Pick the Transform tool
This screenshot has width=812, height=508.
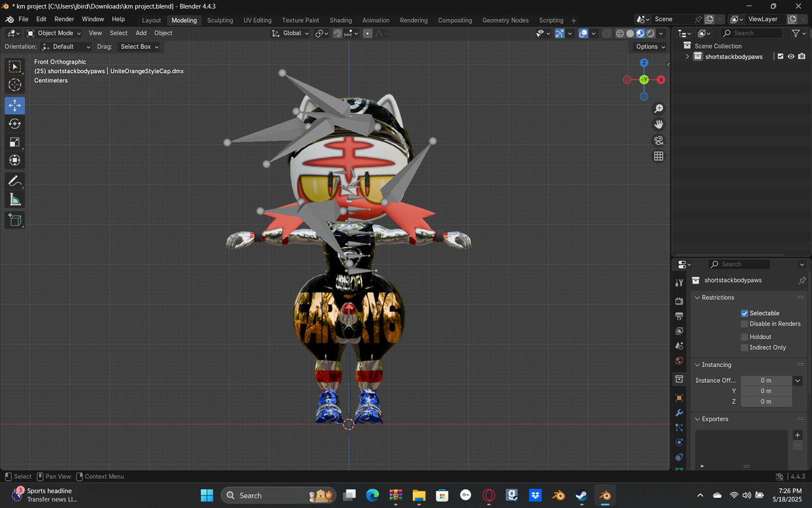[x=15, y=161]
